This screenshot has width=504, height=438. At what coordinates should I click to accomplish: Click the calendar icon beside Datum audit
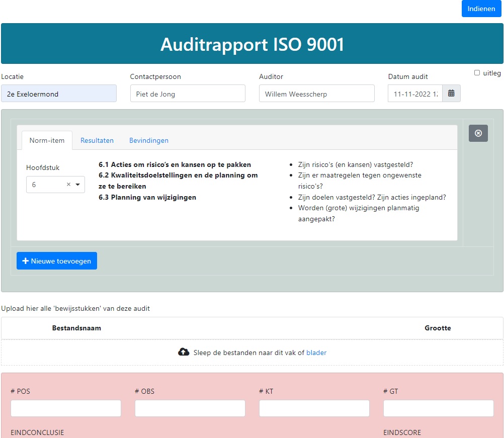[x=451, y=94]
